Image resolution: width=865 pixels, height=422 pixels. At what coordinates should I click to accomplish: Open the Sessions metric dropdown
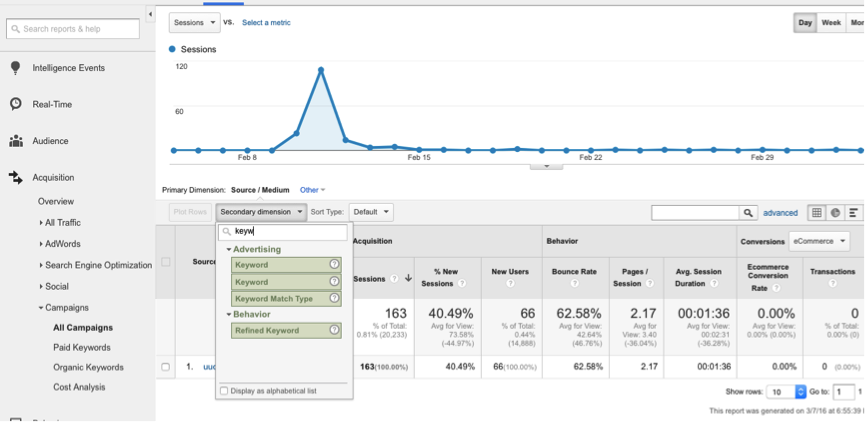(x=194, y=23)
